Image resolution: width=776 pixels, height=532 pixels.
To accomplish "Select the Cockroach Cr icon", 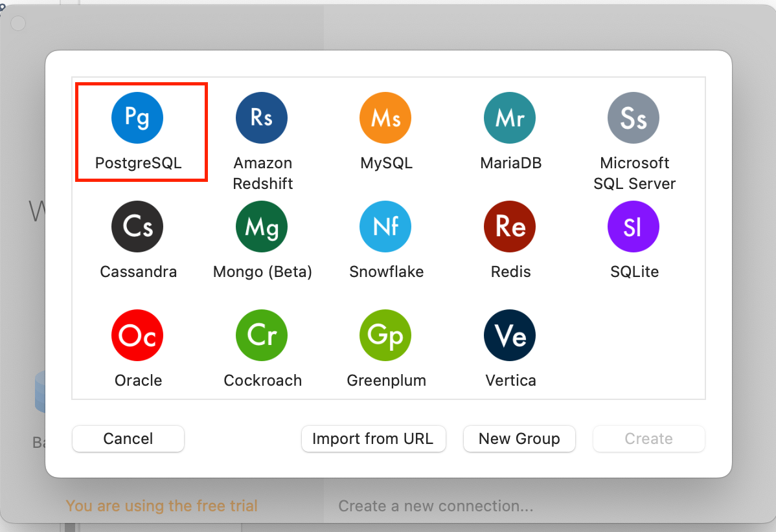I will coord(261,335).
